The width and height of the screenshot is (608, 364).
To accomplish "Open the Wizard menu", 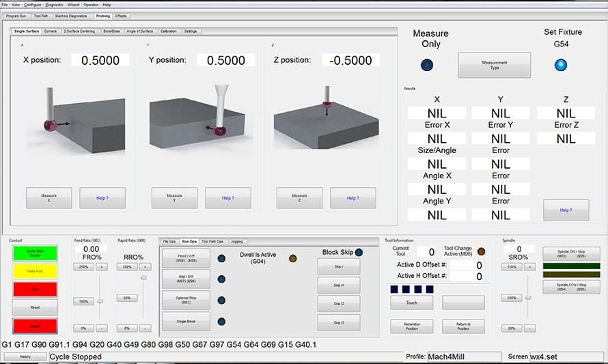I will 73,5.
